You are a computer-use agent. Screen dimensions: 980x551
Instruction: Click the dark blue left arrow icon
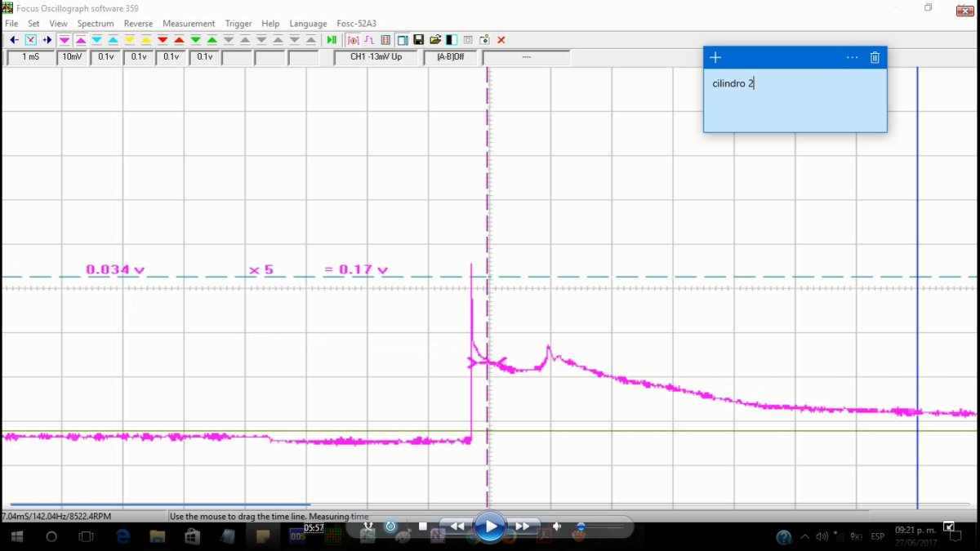[14, 40]
